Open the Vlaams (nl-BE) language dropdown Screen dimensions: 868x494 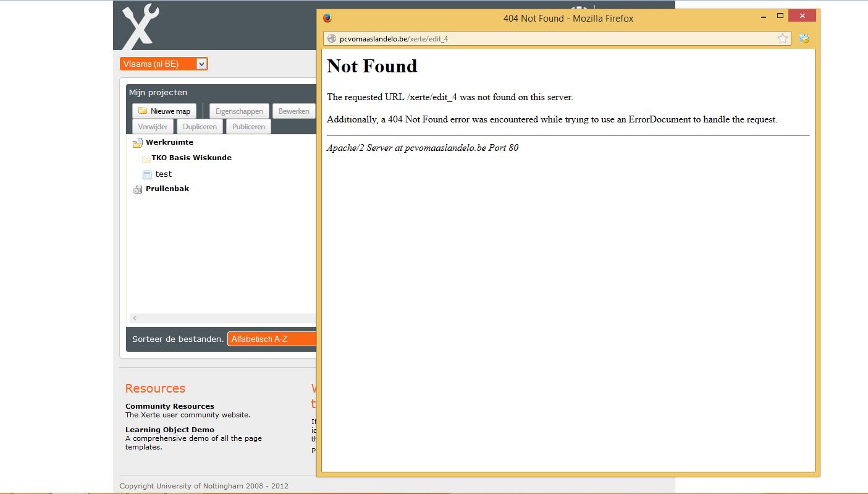click(x=164, y=64)
